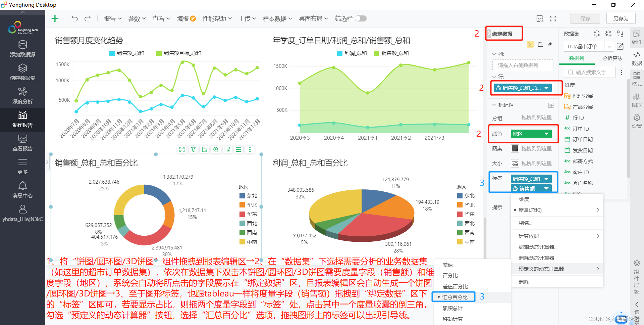Open the filter tool on chart toolbar
This screenshot has width=644, height=325.
click(x=194, y=149)
